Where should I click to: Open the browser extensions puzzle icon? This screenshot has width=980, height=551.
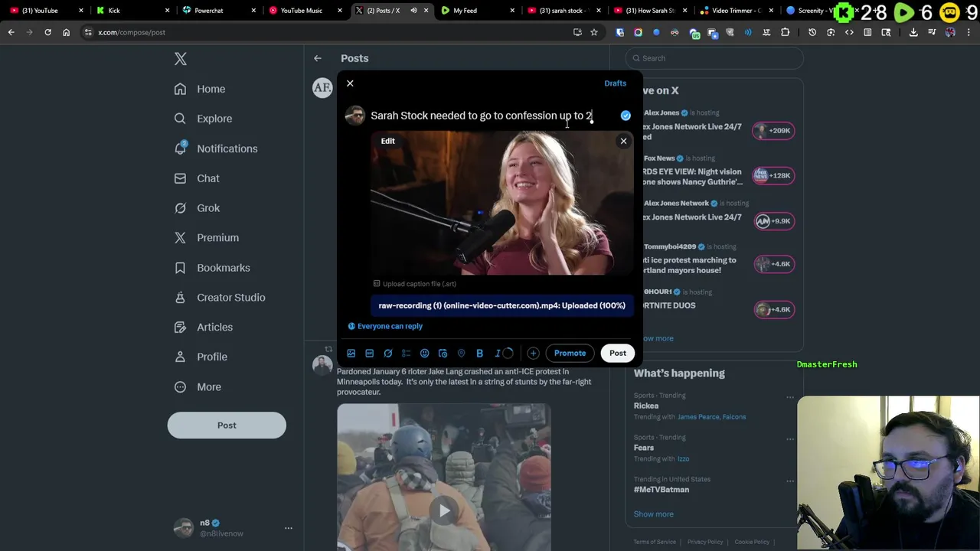coord(785,32)
